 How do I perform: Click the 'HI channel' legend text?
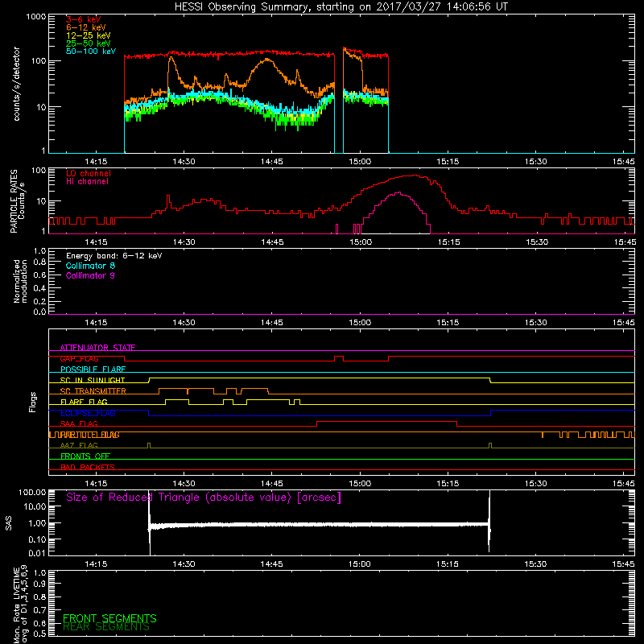(x=87, y=182)
